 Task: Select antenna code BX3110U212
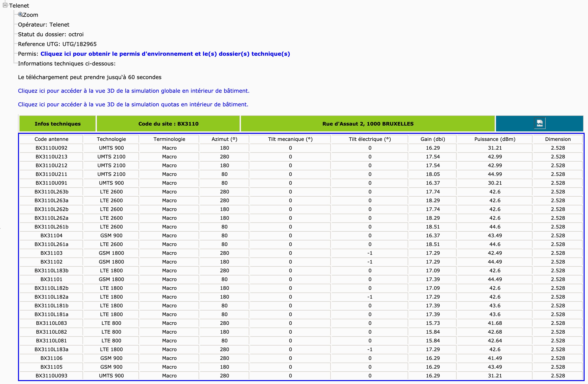click(x=51, y=165)
